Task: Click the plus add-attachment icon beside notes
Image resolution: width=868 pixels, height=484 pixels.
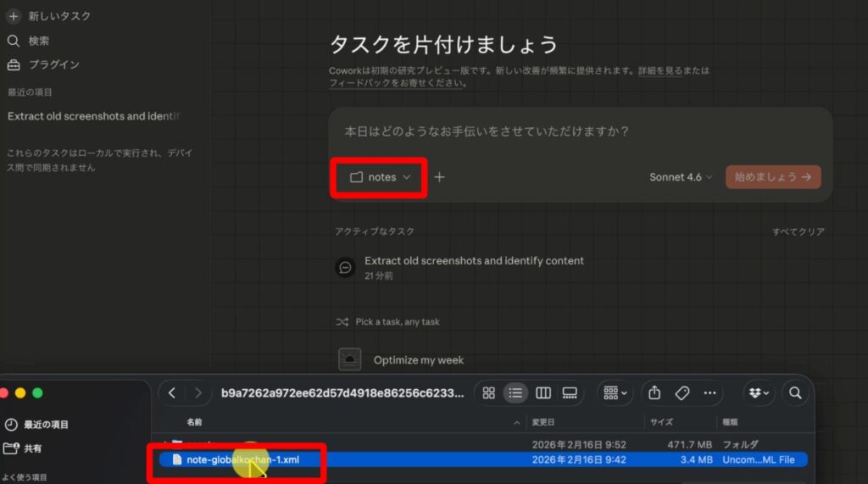Action: pos(440,177)
